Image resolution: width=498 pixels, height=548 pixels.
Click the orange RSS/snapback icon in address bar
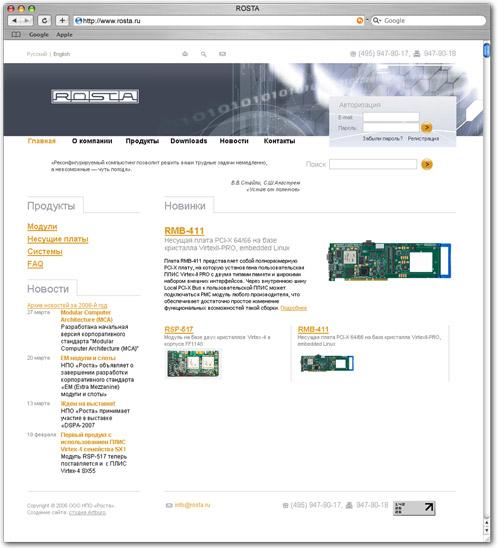(360, 21)
